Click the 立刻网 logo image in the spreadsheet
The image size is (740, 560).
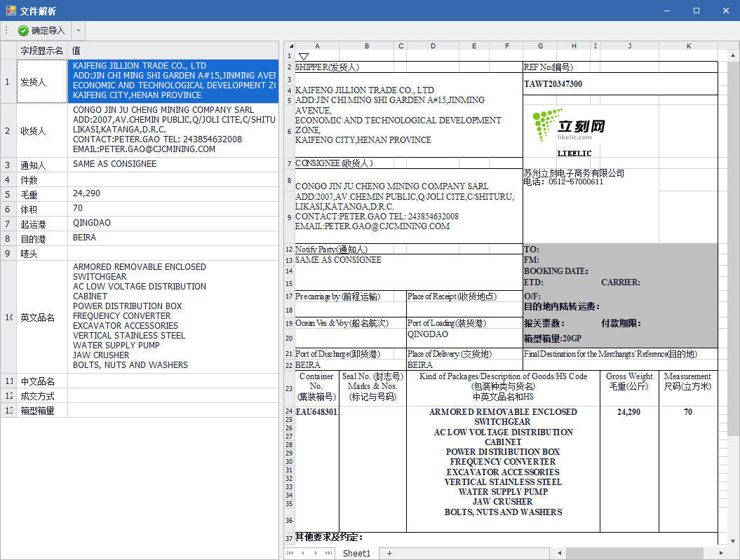coord(568,126)
